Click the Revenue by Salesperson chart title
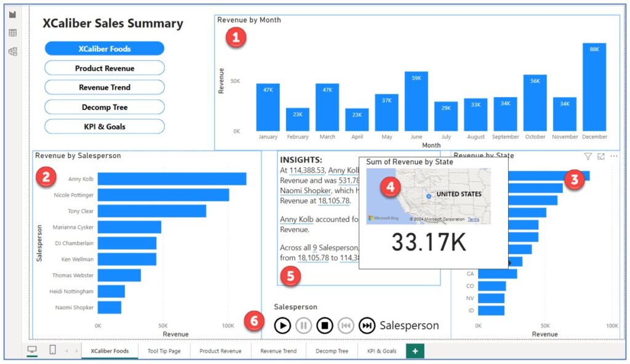The height and width of the screenshot is (364, 630). [x=78, y=156]
